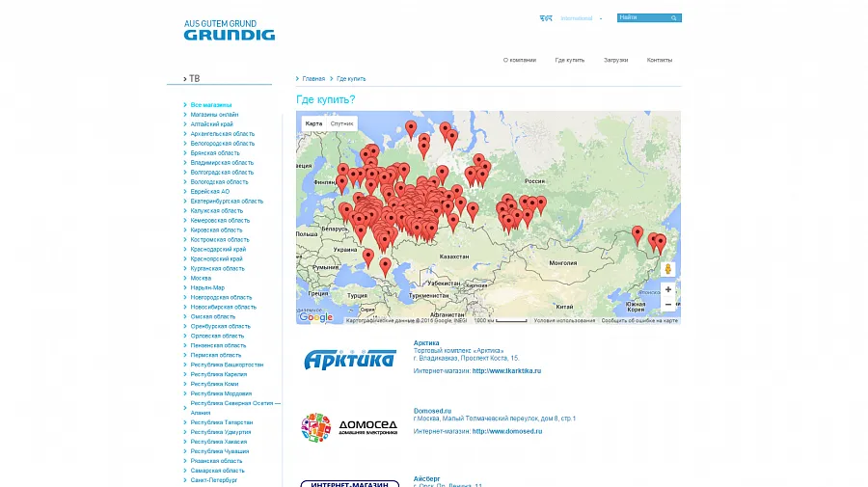Screen dimensions: 868x487
Task: Select Пензенская область region
Action: (218, 345)
